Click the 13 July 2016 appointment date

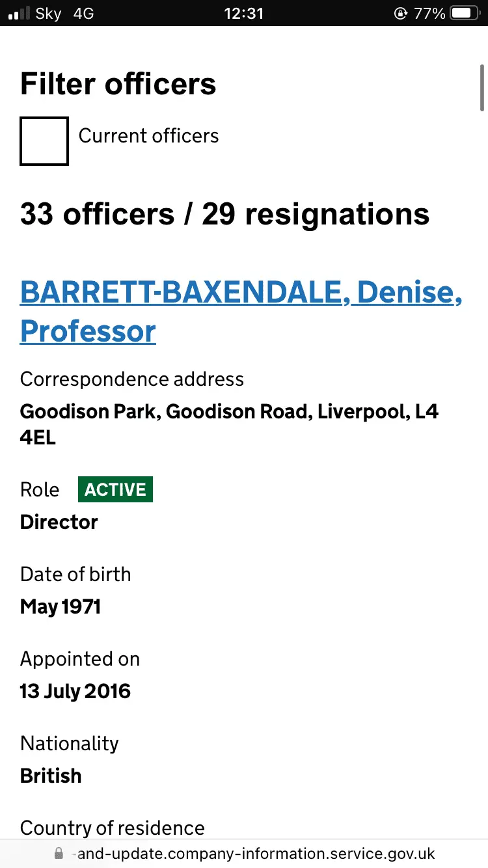point(75,691)
